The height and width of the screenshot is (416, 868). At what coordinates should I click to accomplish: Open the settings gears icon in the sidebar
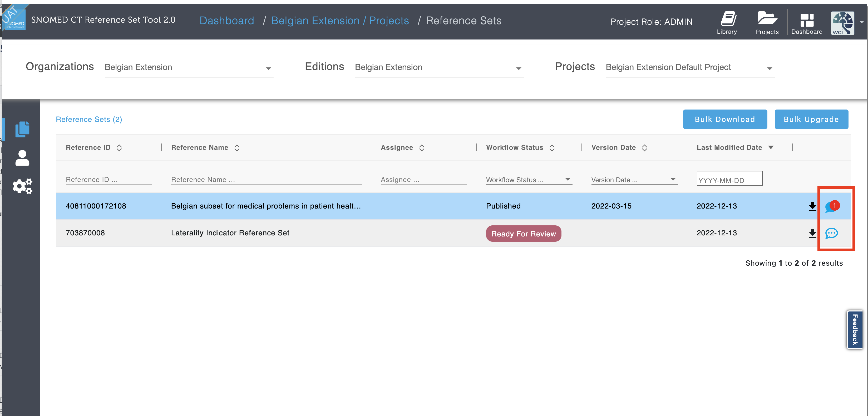(23, 186)
